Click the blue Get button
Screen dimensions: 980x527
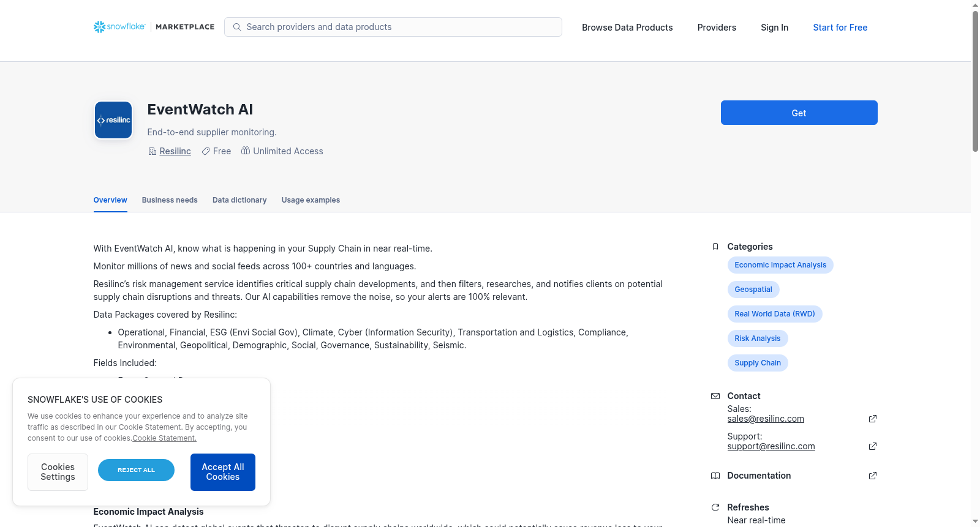coord(799,113)
